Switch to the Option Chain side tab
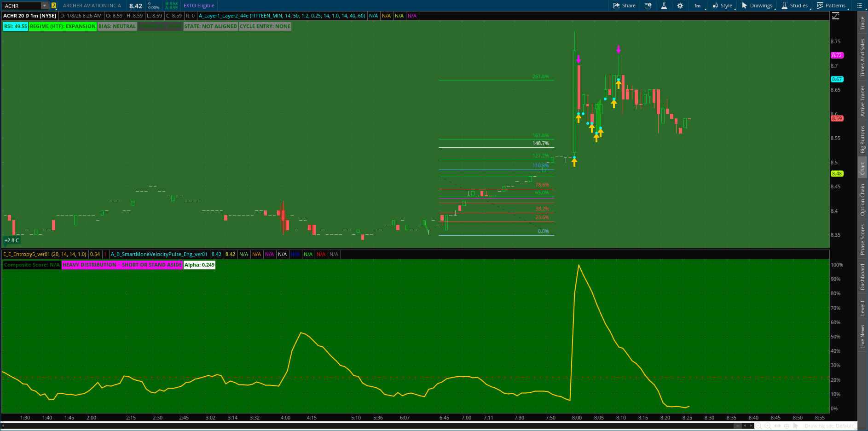The width and height of the screenshot is (868, 431). click(862, 199)
